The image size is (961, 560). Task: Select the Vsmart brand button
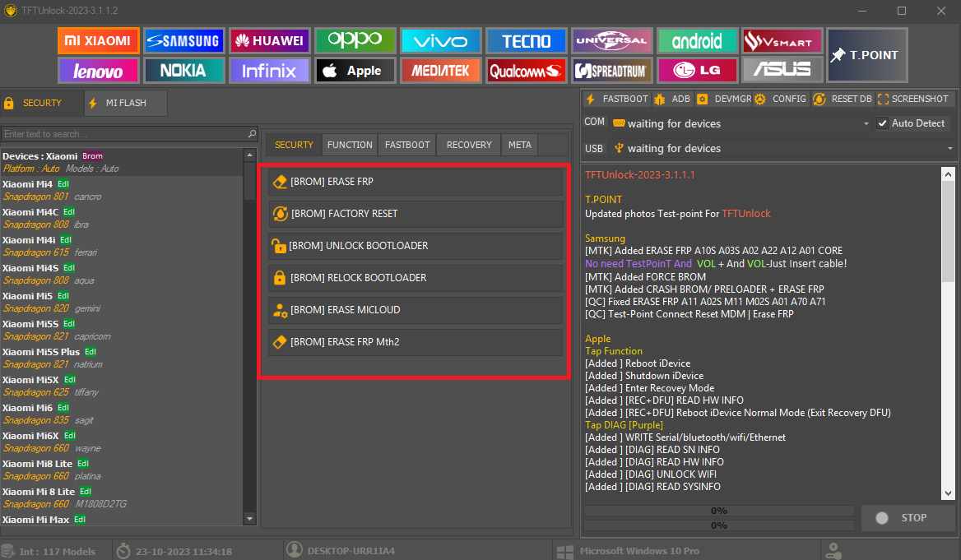click(782, 41)
